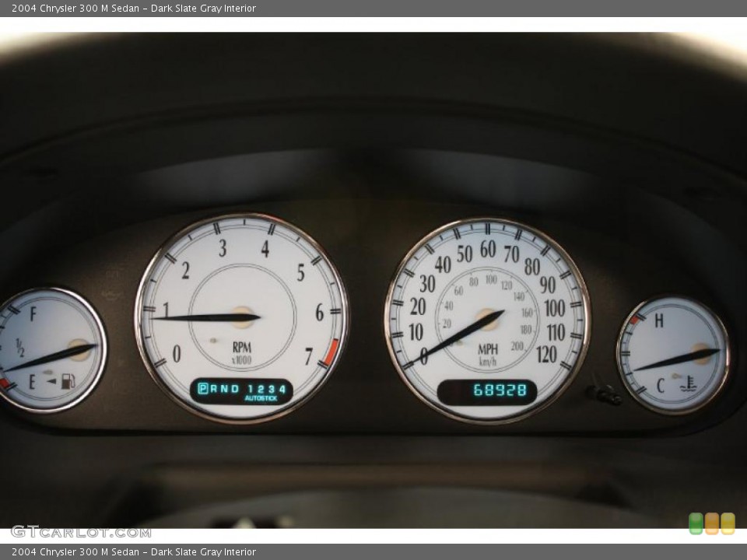
Task: Click the tachometer red line zone
Action: point(331,352)
